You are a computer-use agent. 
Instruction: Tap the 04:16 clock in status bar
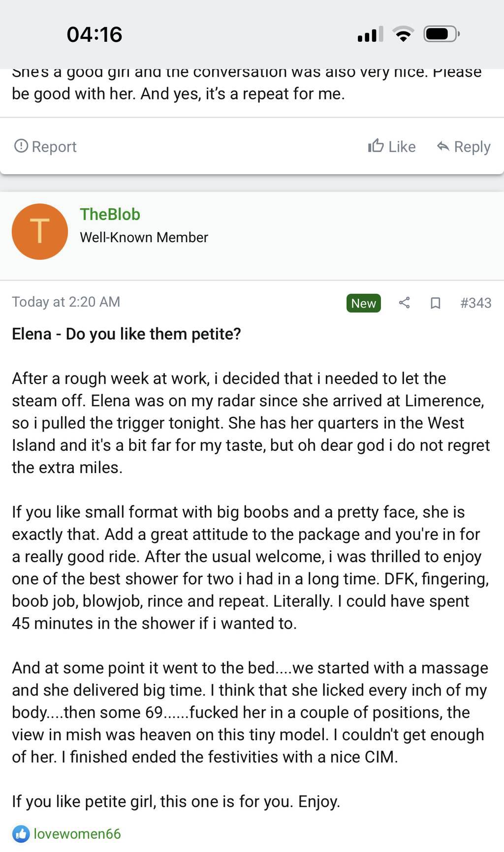(94, 34)
